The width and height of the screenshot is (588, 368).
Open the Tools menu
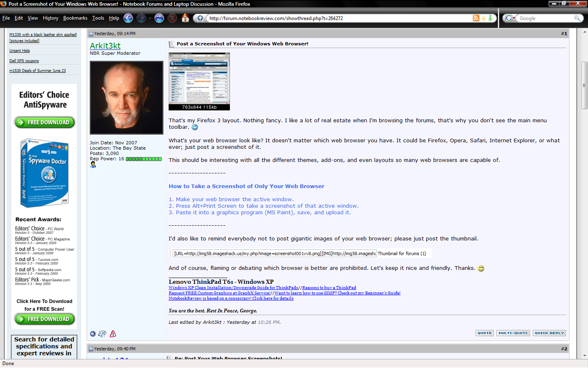[x=98, y=18]
